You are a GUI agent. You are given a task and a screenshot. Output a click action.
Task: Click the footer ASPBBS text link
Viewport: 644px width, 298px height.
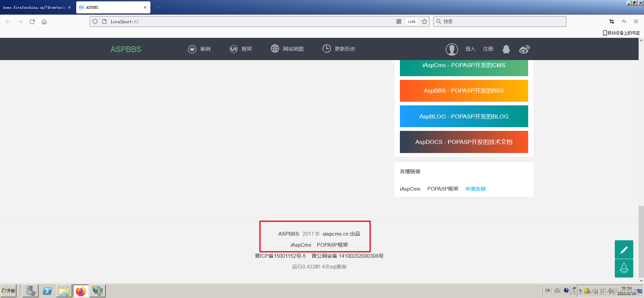click(x=288, y=234)
